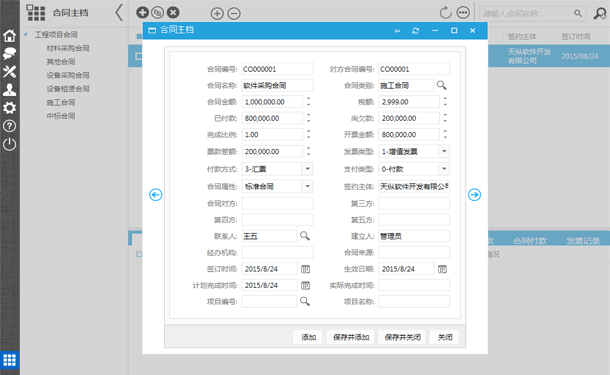Click the 对方合同编号 input field
This screenshot has height=375, width=610.
coord(414,69)
